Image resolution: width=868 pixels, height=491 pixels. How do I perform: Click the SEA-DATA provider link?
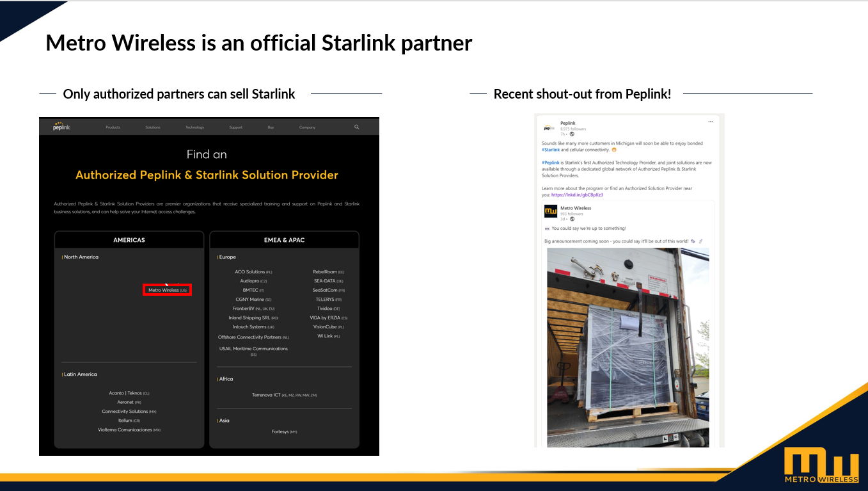(x=329, y=281)
